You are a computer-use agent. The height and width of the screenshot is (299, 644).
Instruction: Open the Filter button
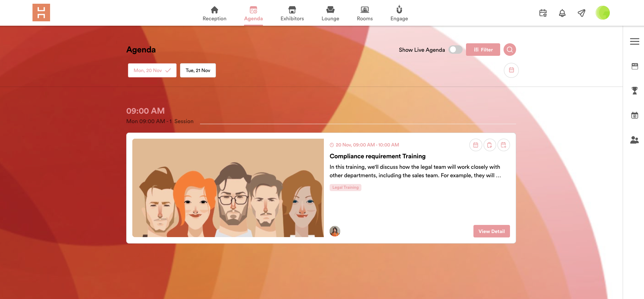[x=483, y=50]
